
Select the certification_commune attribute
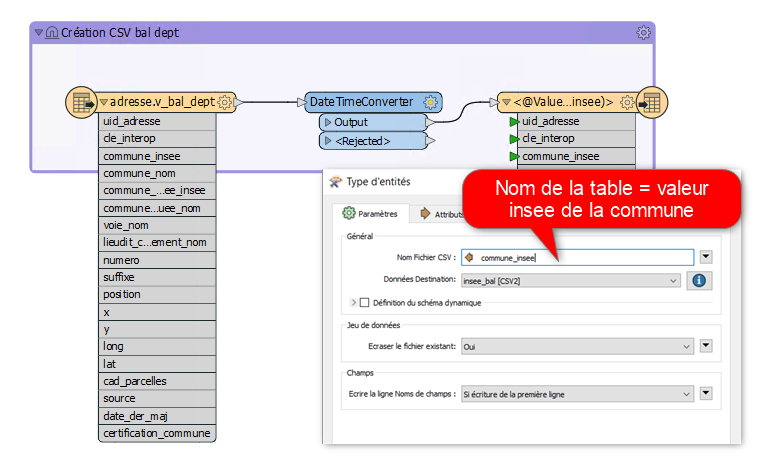(157, 433)
